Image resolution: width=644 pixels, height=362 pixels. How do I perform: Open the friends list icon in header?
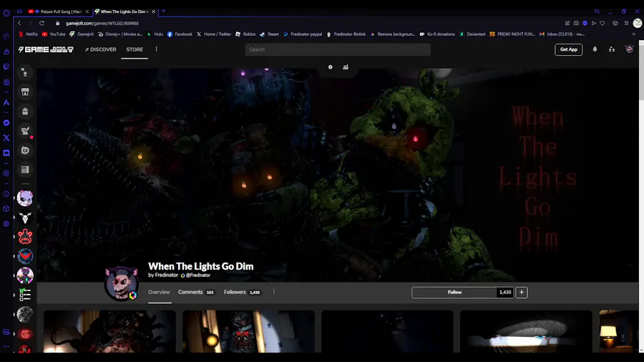(x=612, y=49)
